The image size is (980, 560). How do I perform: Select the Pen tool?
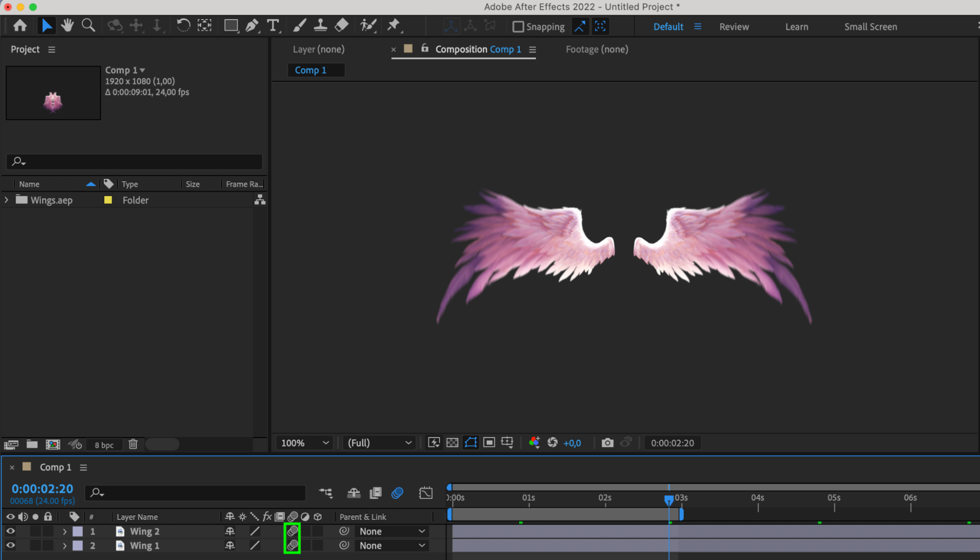(251, 25)
